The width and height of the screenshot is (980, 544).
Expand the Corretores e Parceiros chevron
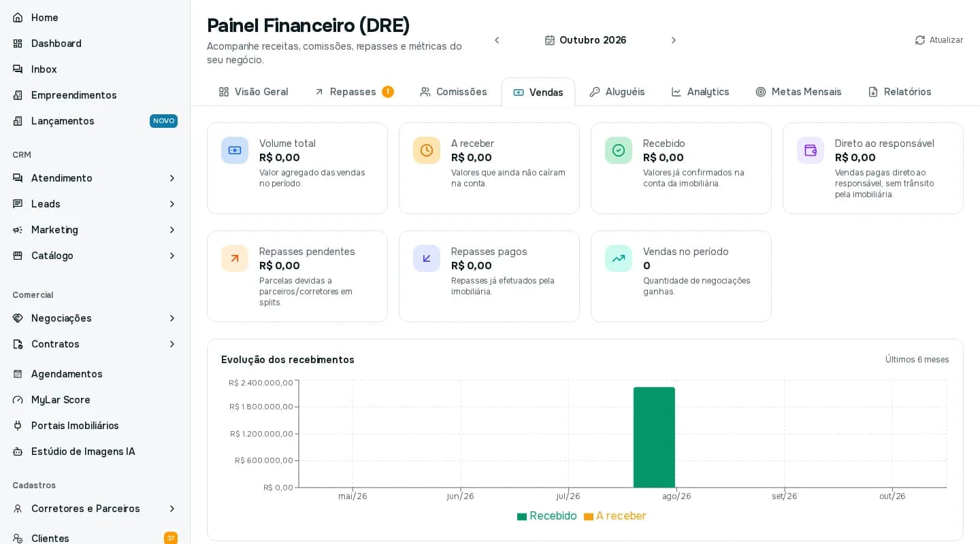pyautogui.click(x=172, y=509)
